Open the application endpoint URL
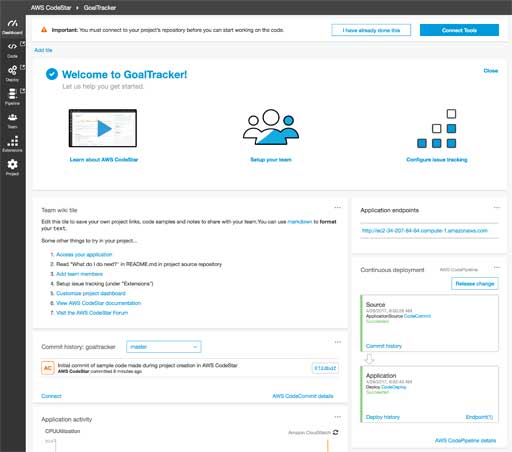 click(425, 231)
